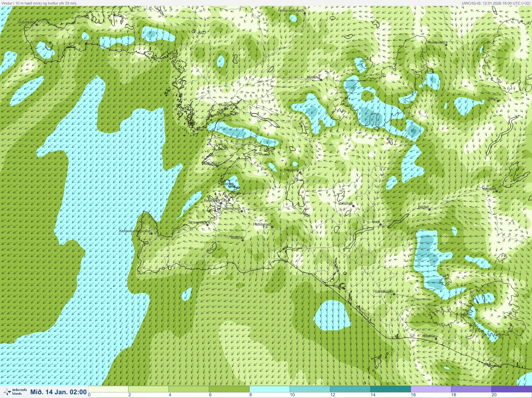Viewport: 532px width, 398px height.
Task: Click the legend tick label '20'
Action: click(x=493, y=395)
